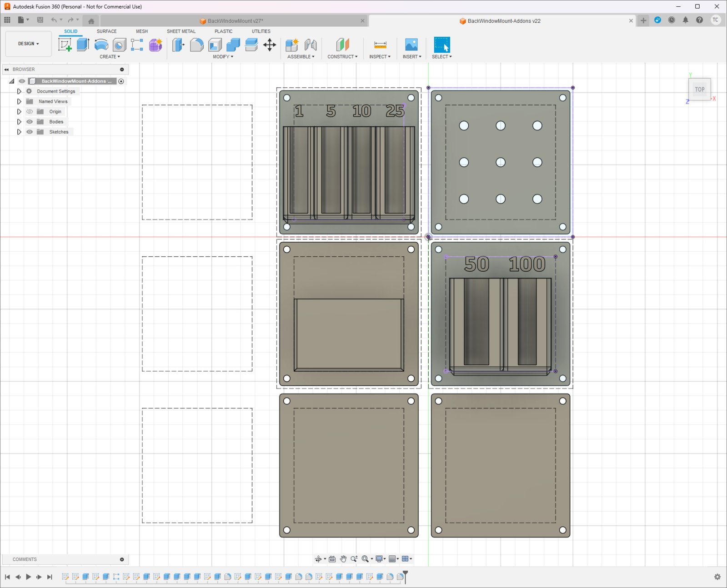Image resolution: width=727 pixels, height=588 pixels.
Task: Activate the Move/Copy tool
Action: click(270, 45)
